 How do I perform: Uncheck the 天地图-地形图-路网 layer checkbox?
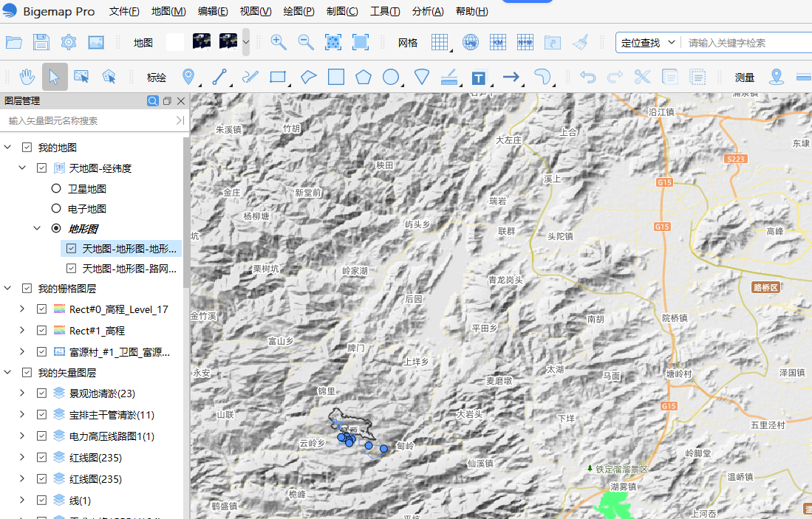click(x=72, y=269)
